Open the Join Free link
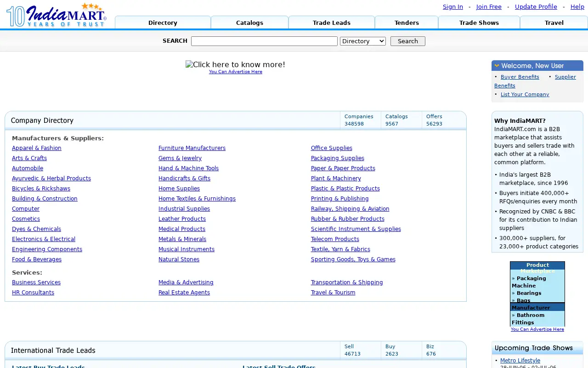588x368 pixels. pos(489,6)
